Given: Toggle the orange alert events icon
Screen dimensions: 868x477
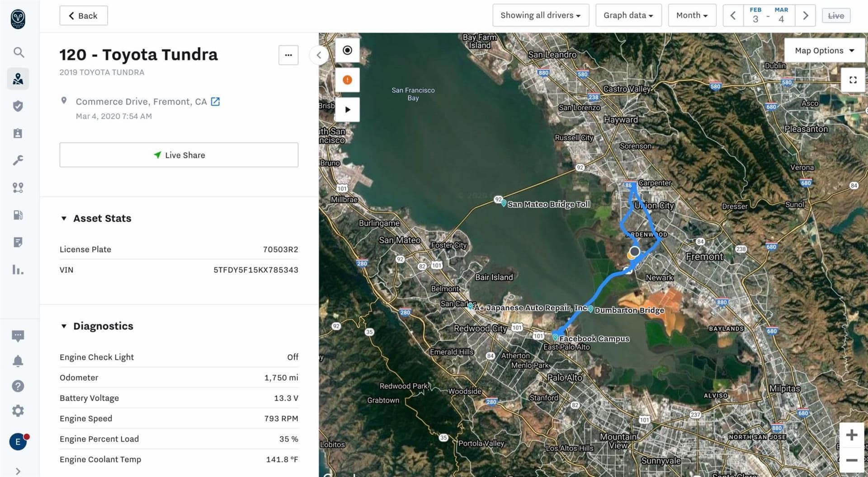Looking at the screenshot, I should (x=347, y=80).
